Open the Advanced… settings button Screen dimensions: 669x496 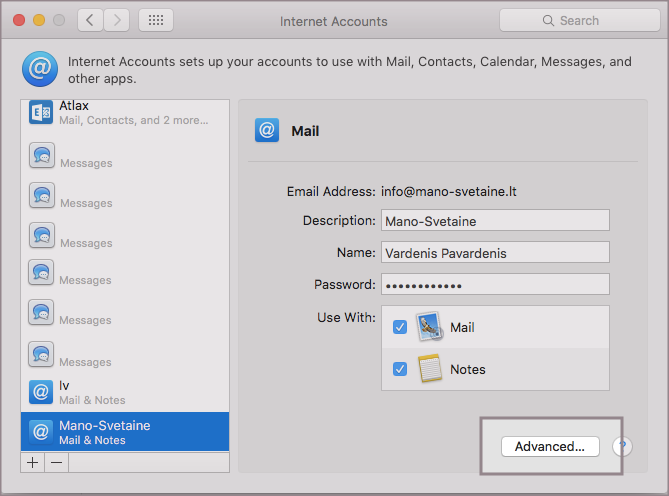tap(549, 446)
